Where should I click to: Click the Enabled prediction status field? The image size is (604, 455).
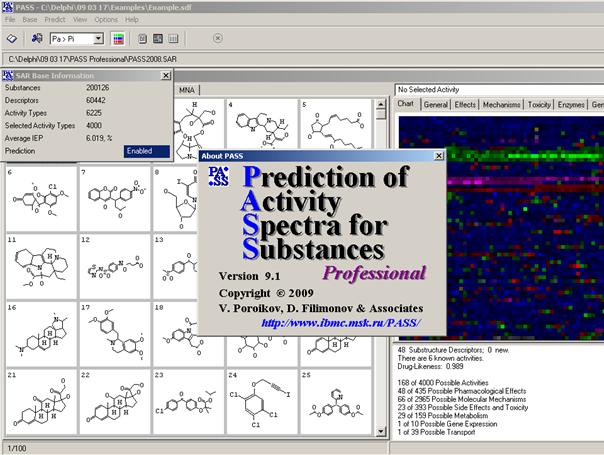tap(146, 151)
